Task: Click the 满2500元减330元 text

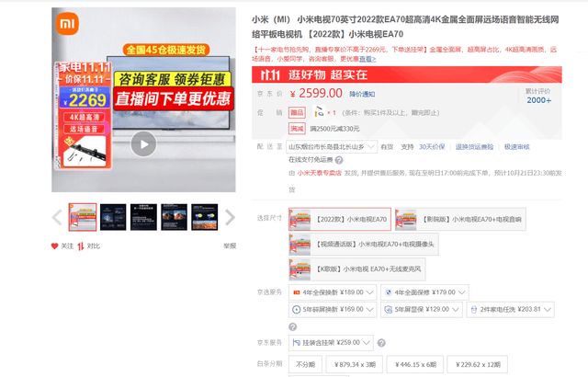Action: (x=334, y=129)
